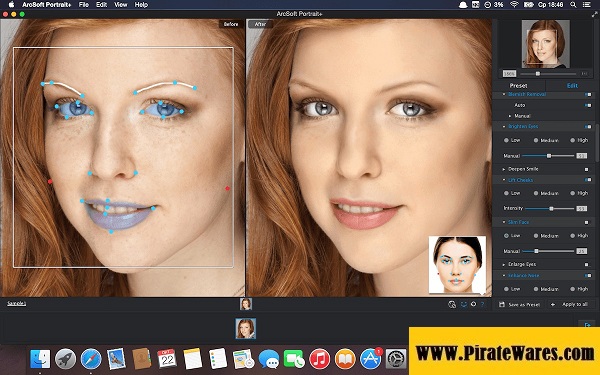Switch to the Edit tab in side panel
Screen dimensions: 600x375
(x=572, y=86)
